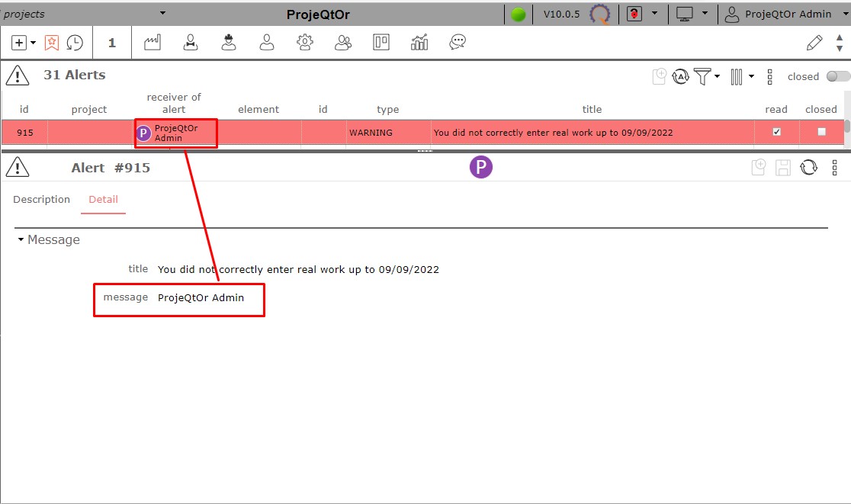
Task: Click the bar chart reports icon
Action: (x=419, y=43)
